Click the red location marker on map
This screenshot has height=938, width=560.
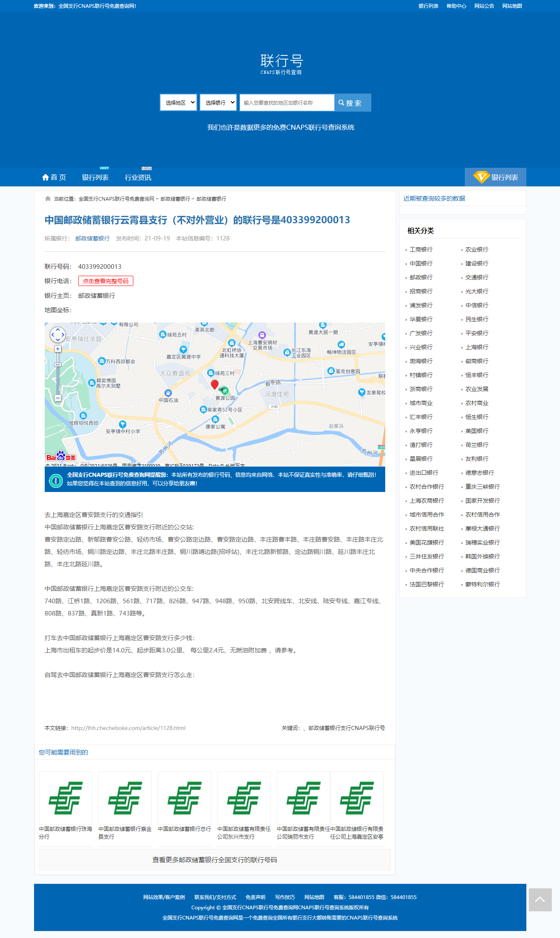point(215,384)
